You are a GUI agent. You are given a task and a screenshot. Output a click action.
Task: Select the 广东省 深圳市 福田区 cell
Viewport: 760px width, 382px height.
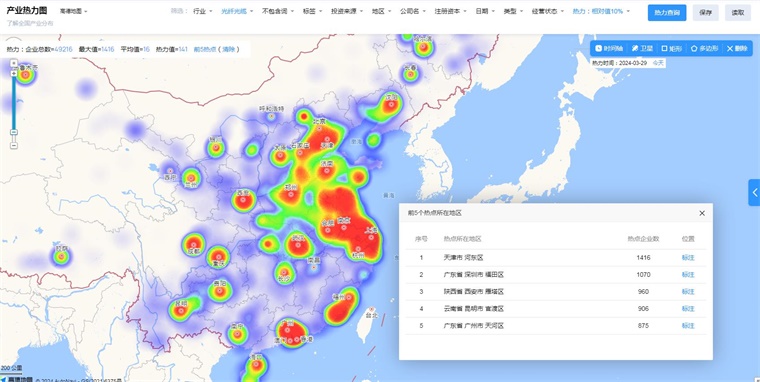(x=474, y=275)
